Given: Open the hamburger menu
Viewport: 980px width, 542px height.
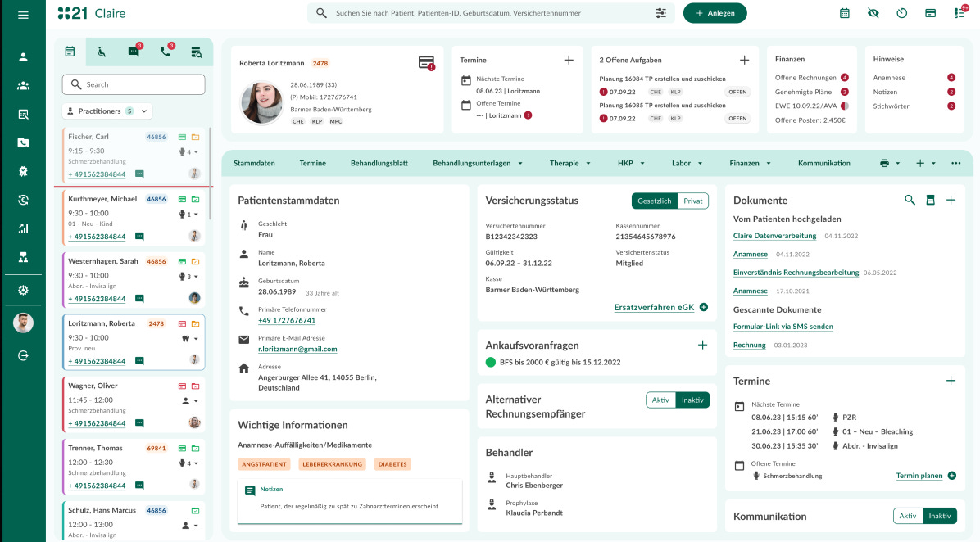Looking at the screenshot, I should pyautogui.click(x=23, y=15).
